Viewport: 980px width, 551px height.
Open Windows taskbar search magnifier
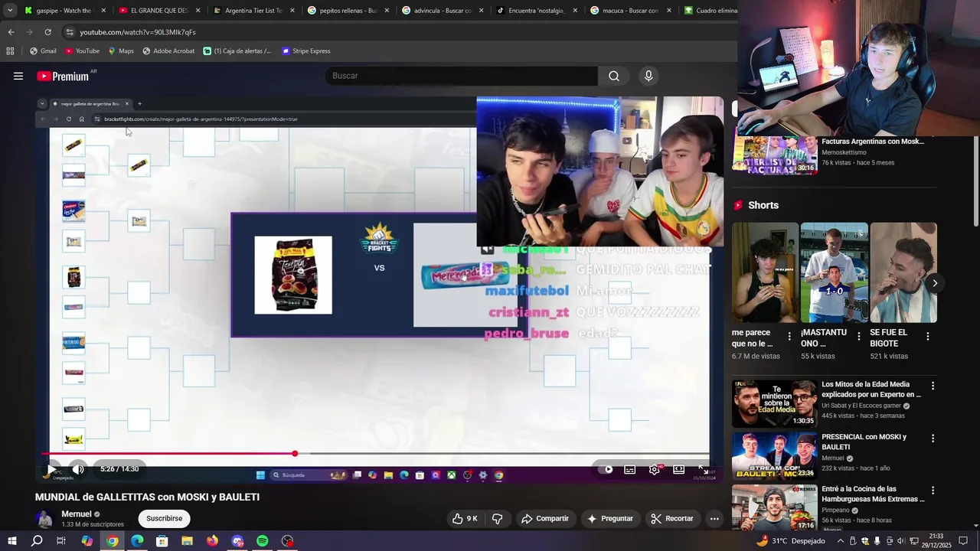37,541
